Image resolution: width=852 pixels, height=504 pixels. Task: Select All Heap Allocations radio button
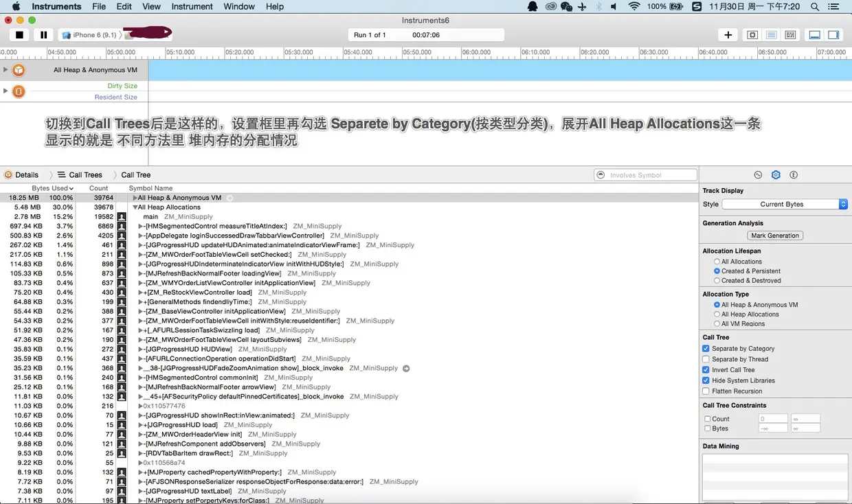pos(717,314)
